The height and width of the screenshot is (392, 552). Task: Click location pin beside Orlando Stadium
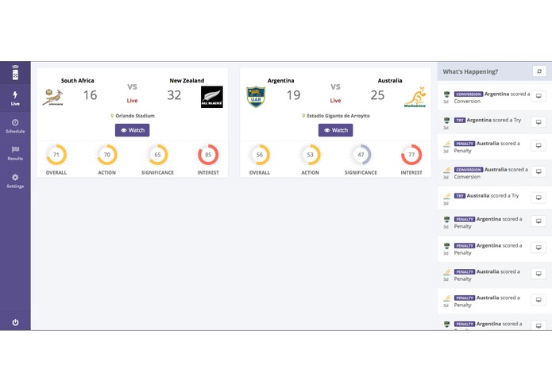112,116
